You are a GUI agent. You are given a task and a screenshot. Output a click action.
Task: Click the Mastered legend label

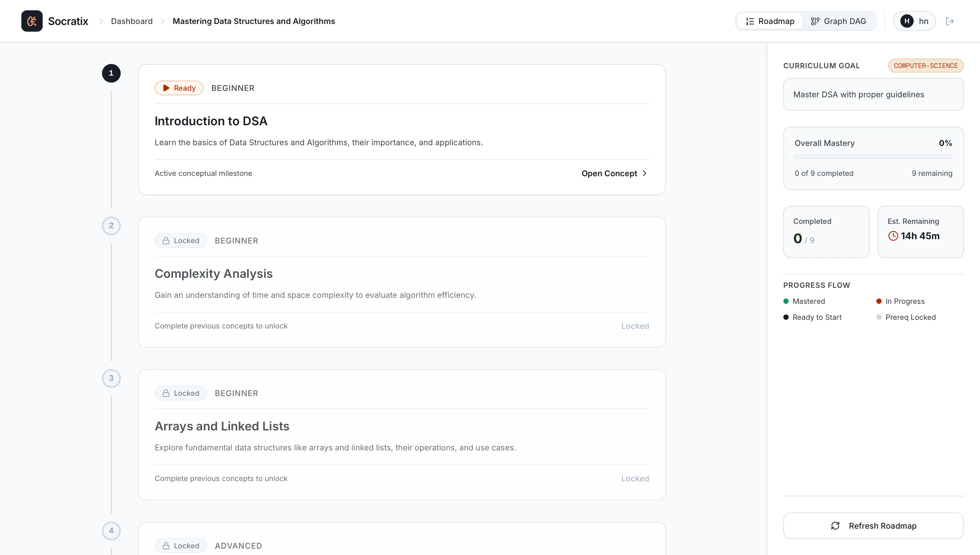808,301
